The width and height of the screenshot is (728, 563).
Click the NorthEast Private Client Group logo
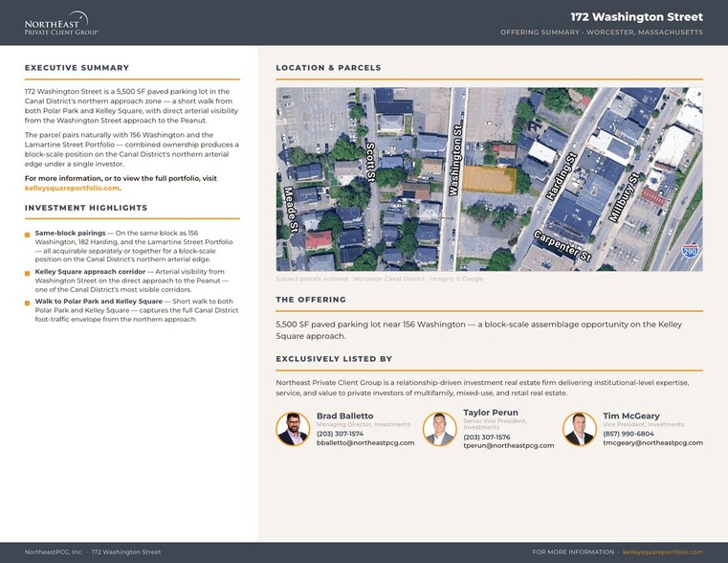click(x=61, y=23)
